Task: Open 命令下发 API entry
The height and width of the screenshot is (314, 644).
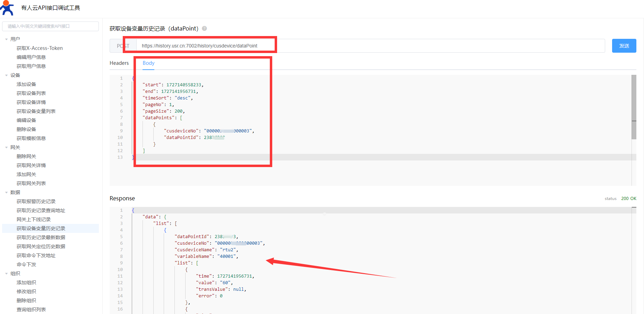Action: (x=26, y=264)
